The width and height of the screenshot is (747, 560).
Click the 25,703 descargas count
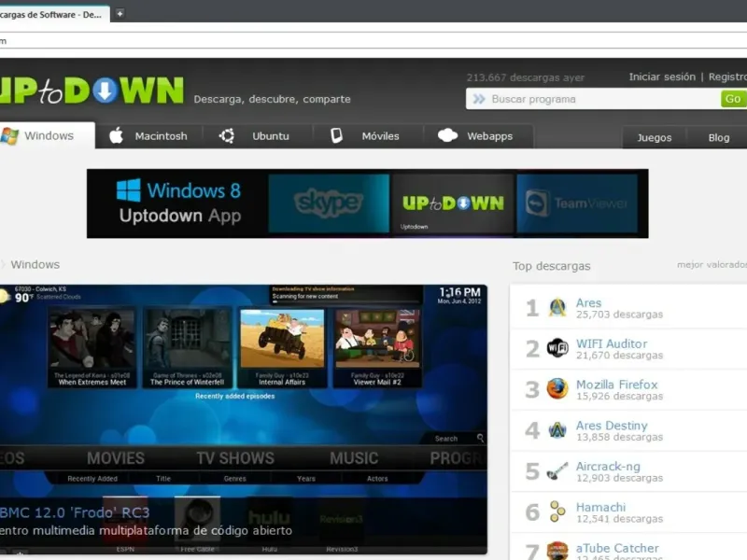pyautogui.click(x=619, y=315)
